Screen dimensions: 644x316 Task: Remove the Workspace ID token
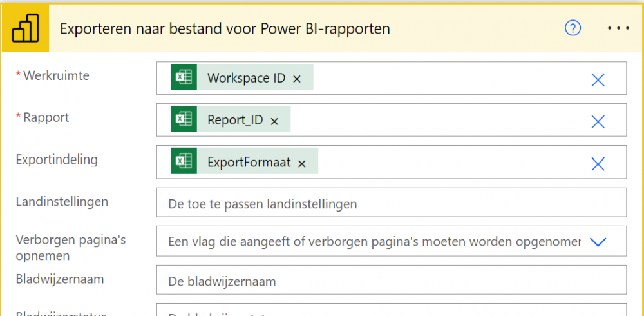pyautogui.click(x=297, y=79)
